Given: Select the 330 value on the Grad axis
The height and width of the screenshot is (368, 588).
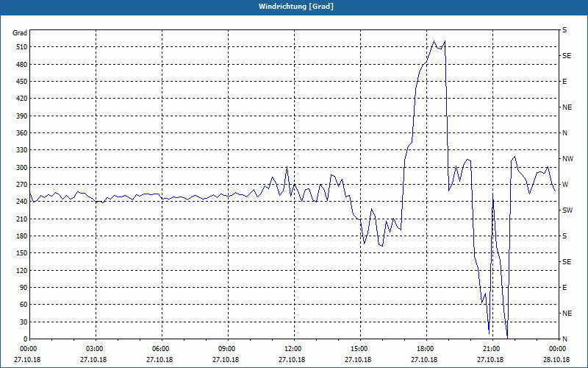Looking at the screenshot, I should tap(22, 150).
